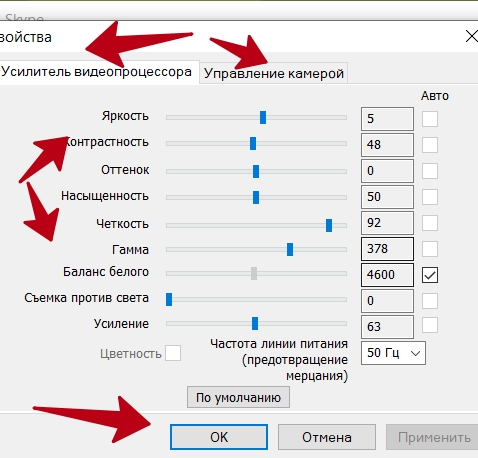Click the Насыщенность value field showing 50
The image size is (478, 458).
pyautogui.click(x=387, y=197)
